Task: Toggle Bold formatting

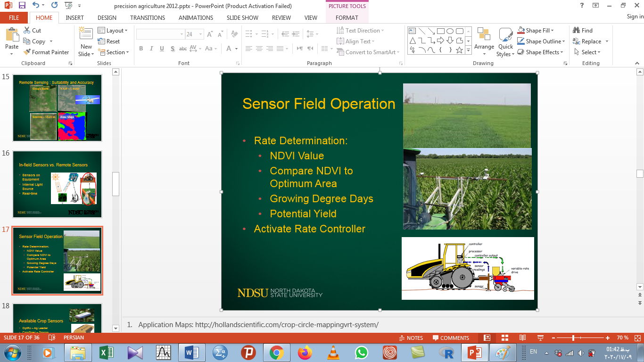Action: 141,49
